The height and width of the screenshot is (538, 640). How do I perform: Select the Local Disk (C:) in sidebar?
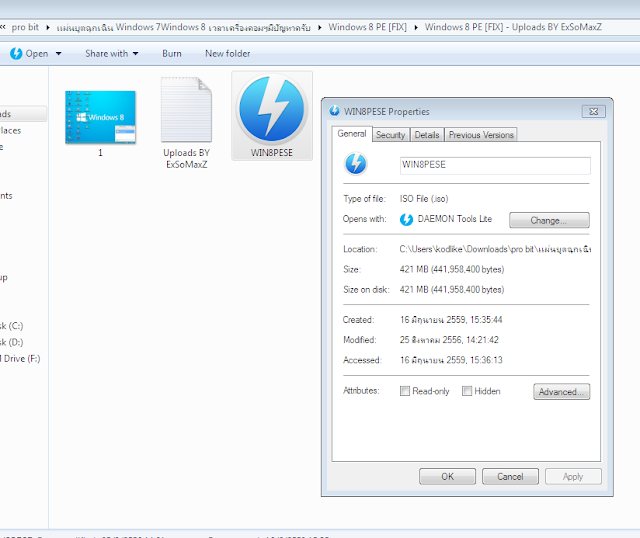click(11, 326)
